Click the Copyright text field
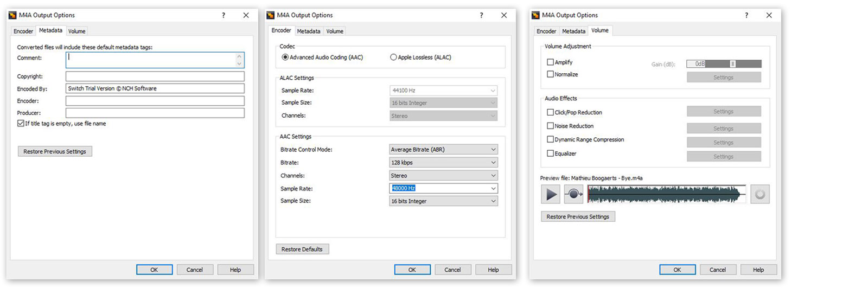 point(155,76)
